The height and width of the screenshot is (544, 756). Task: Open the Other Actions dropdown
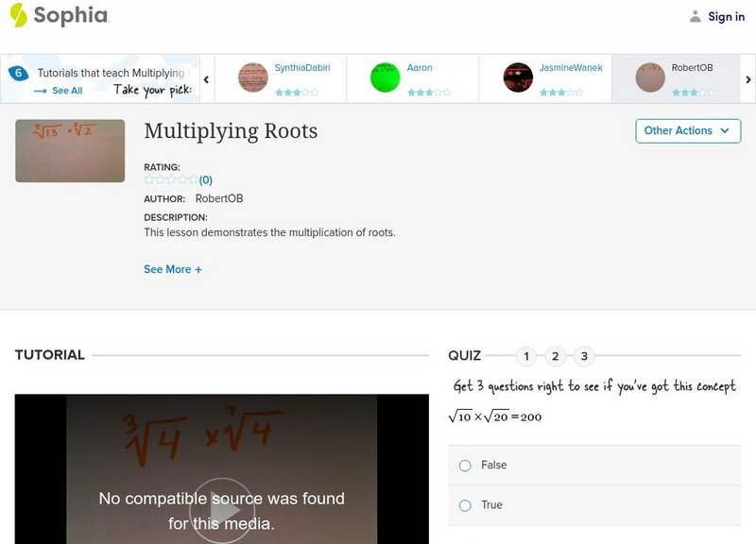tap(687, 131)
